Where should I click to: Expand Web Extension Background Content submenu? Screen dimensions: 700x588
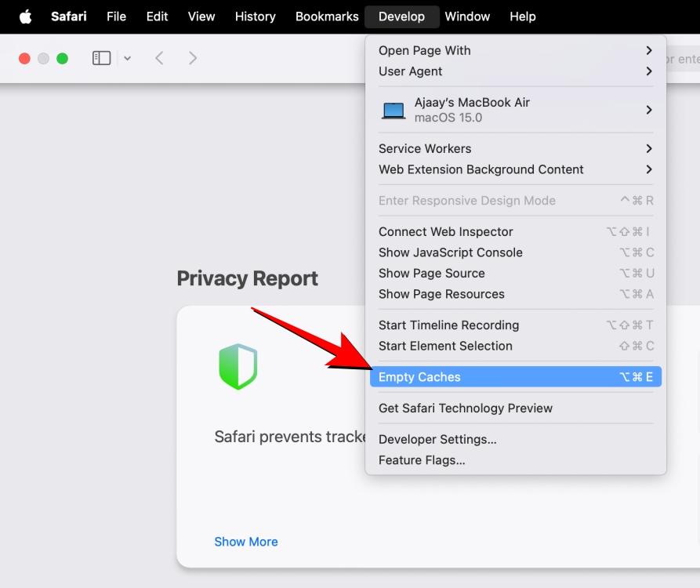point(516,169)
